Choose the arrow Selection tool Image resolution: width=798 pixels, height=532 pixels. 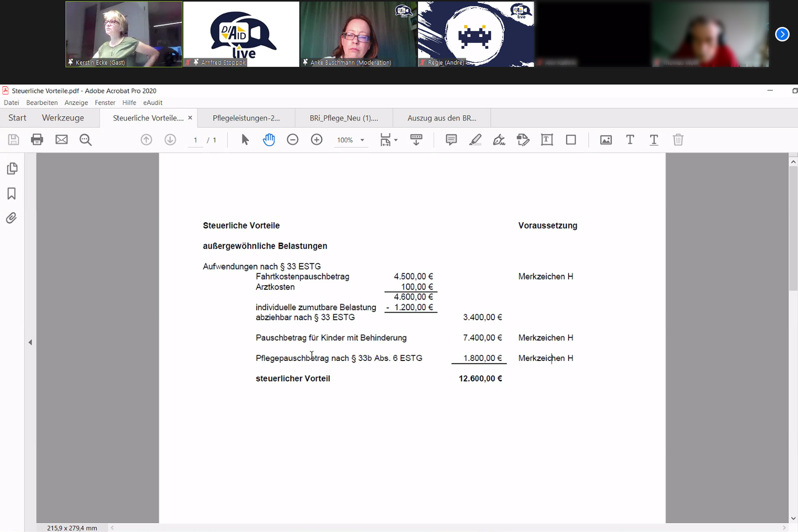(245, 140)
